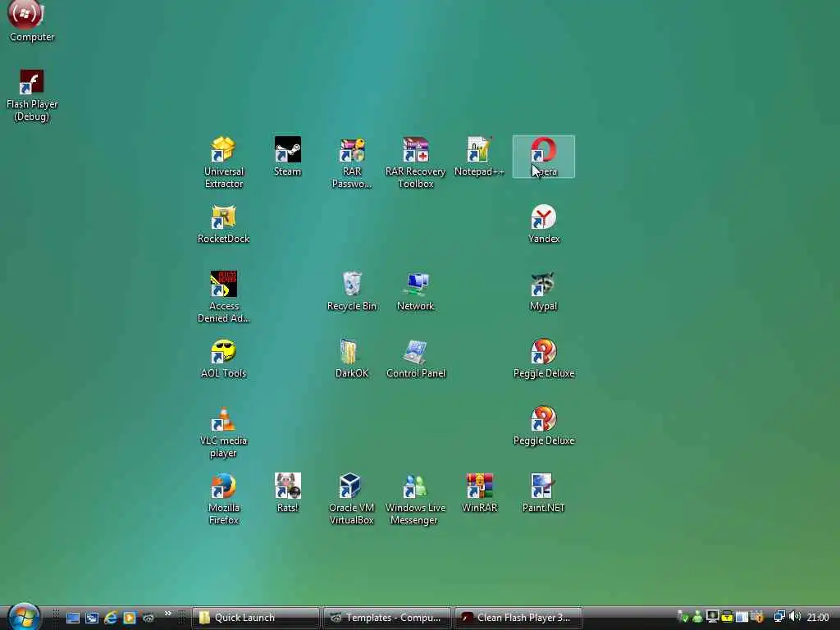The height and width of the screenshot is (630, 840).
Task: Select VLC media player cone icon
Action: (x=223, y=431)
